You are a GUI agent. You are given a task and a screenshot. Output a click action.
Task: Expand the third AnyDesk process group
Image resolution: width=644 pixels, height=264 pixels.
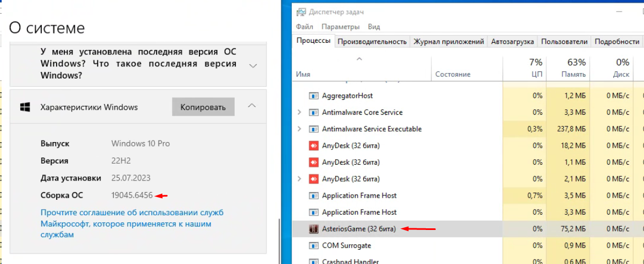299,179
